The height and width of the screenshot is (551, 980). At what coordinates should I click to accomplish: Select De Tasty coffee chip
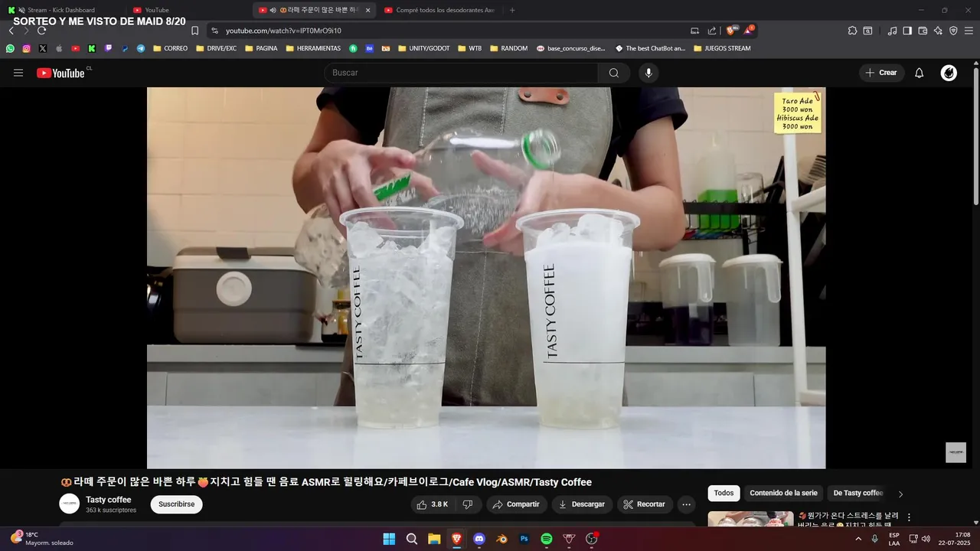pos(857,494)
